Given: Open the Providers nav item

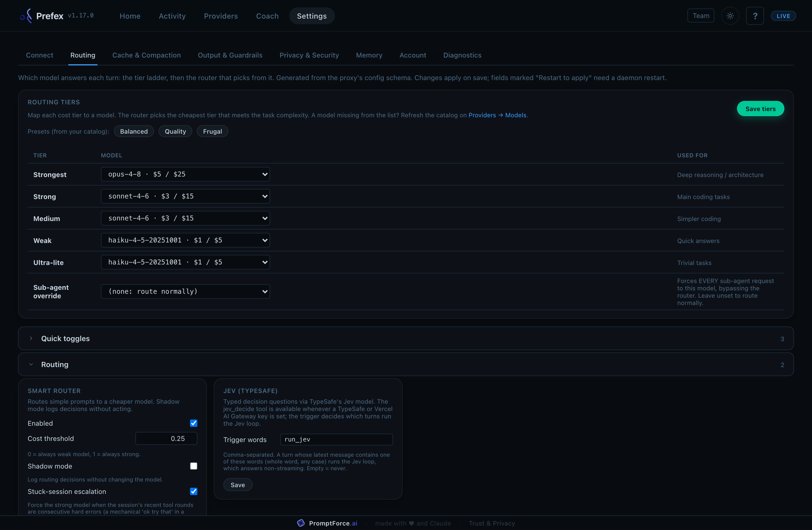Looking at the screenshot, I should (221, 16).
